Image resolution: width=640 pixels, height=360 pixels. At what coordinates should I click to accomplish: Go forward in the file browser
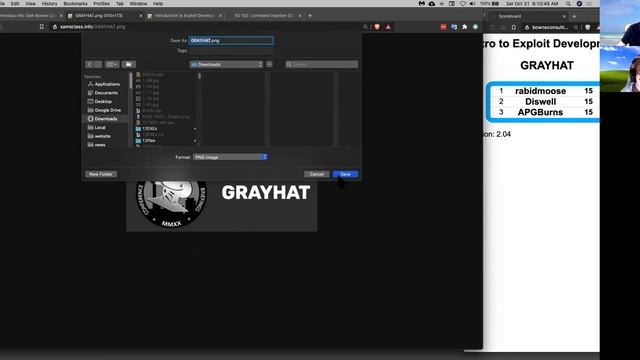click(98, 64)
